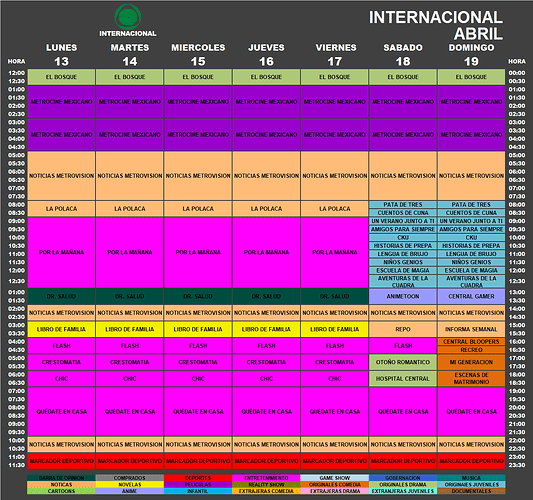Pick the ENTRETENIMIENTO magenta legend swatch
533x500 pixels.
click(x=266, y=478)
